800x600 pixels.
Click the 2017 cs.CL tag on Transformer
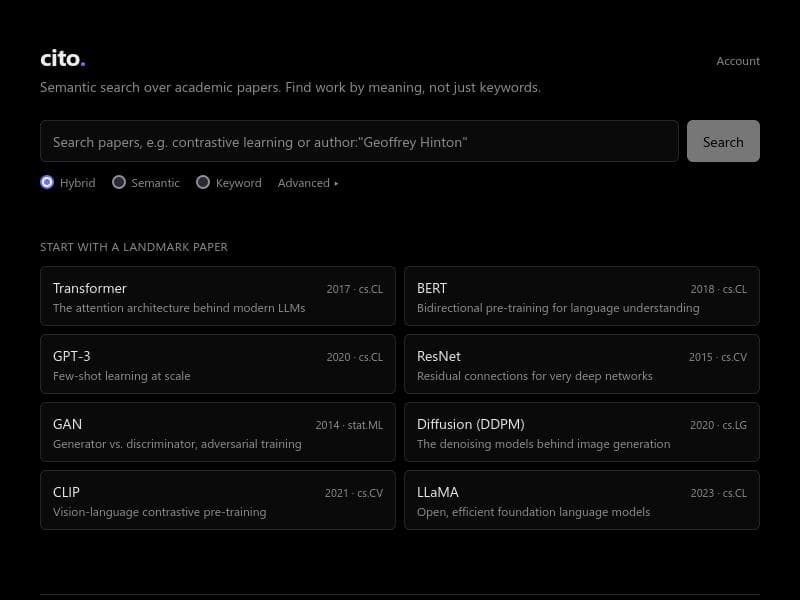[355, 289]
